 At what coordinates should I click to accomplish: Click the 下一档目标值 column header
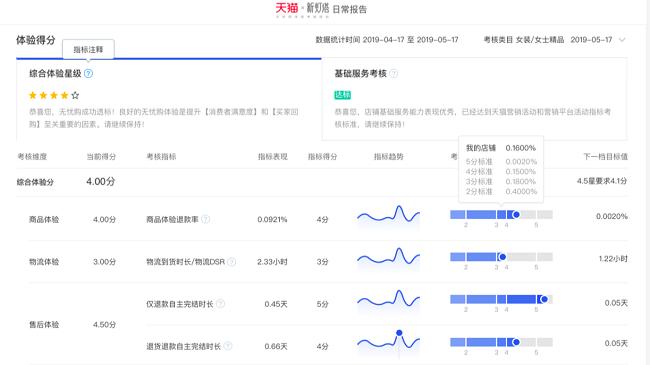point(606,156)
